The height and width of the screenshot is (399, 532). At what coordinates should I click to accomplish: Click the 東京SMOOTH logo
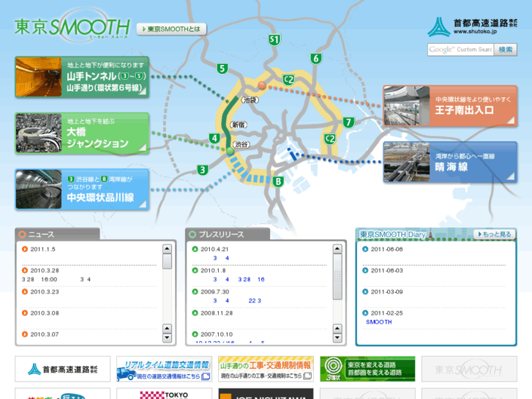pyautogui.click(x=72, y=26)
